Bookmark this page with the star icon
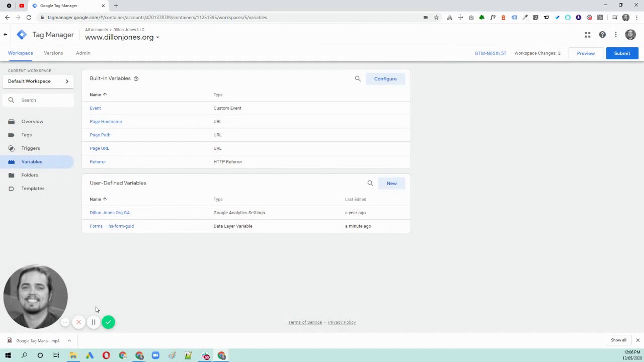This screenshot has height=362, width=644. 436,18
